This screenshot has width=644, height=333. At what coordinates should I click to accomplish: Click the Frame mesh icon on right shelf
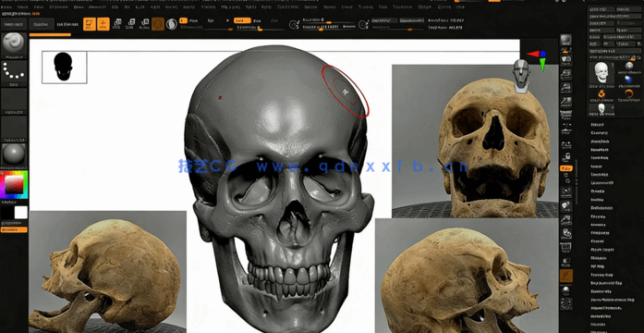[x=566, y=191]
